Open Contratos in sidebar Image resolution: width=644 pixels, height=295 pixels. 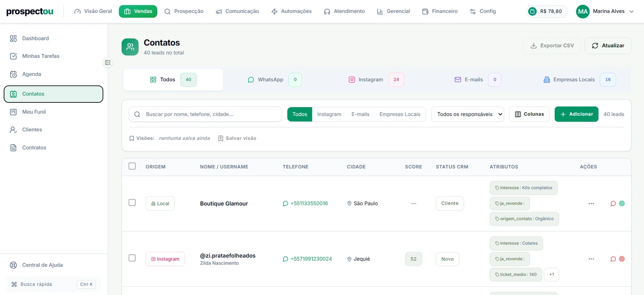54,147
